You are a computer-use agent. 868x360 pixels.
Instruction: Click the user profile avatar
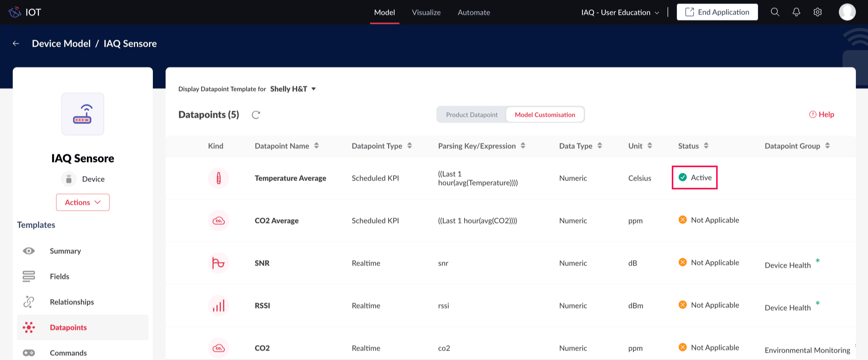[847, 12]
